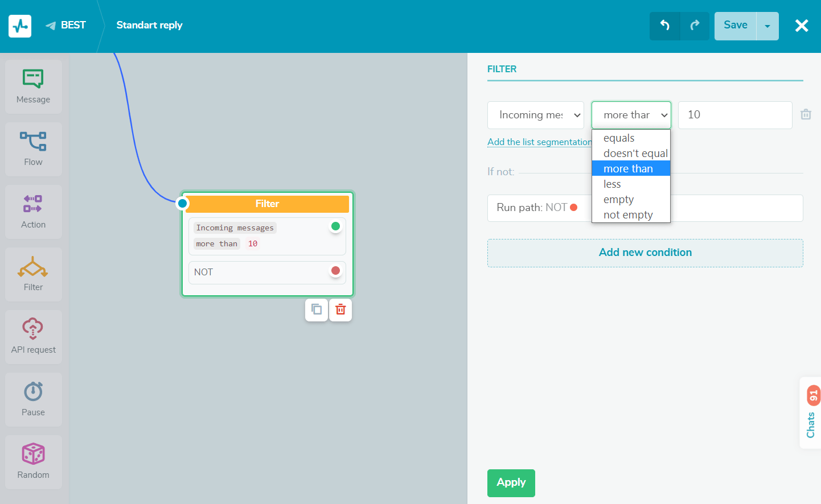The width and height of the screenshot is (821, 504).
Task: Open the Incoming messages field dropdown
Action: click(536, 115)
